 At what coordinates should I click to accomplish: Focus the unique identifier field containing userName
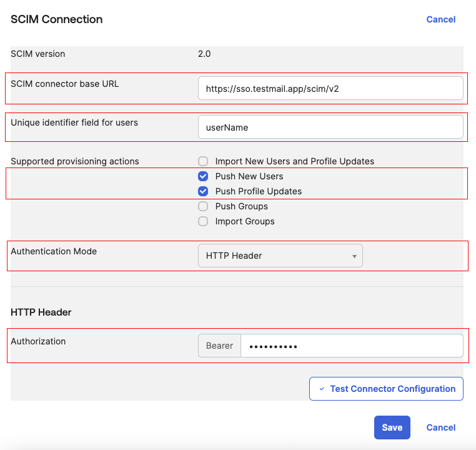[x=330, y=127]
